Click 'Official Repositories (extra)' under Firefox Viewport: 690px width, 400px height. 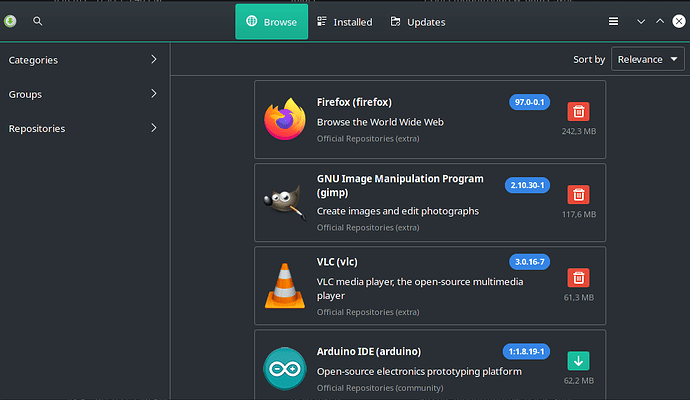click(368, 139)
